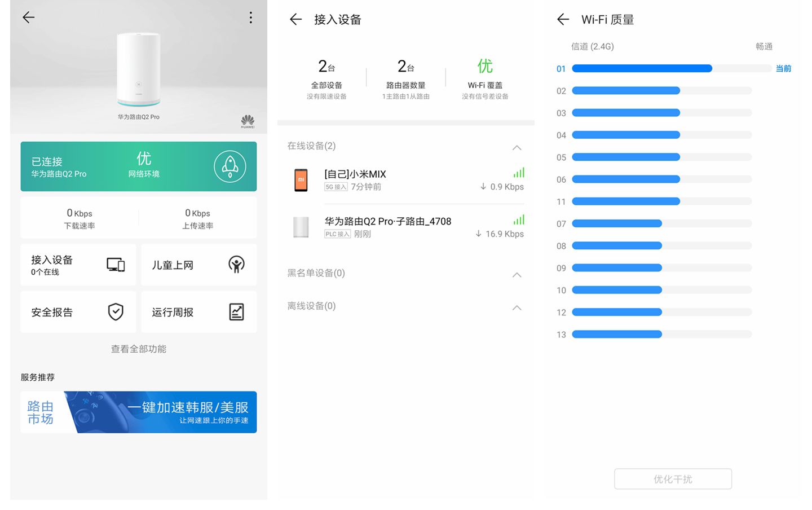Select channel 01 quality bar
The width and height of the screenshot is (812, 510).
coord(672,68)
